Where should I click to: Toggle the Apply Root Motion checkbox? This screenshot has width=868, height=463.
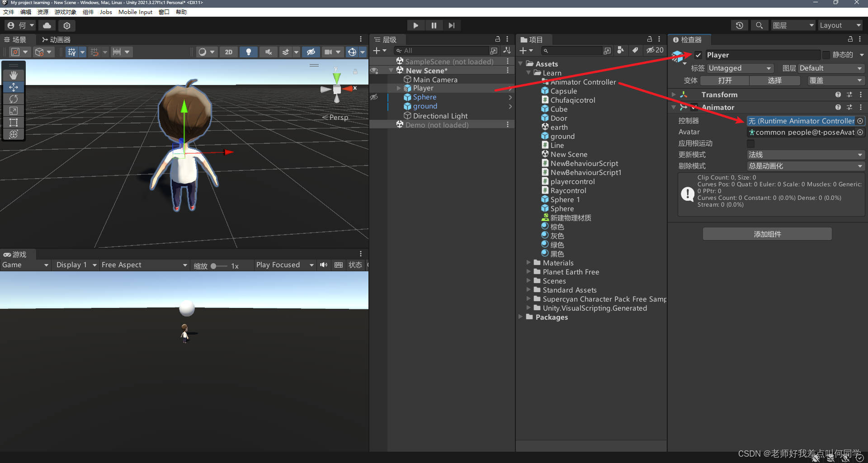750,143
